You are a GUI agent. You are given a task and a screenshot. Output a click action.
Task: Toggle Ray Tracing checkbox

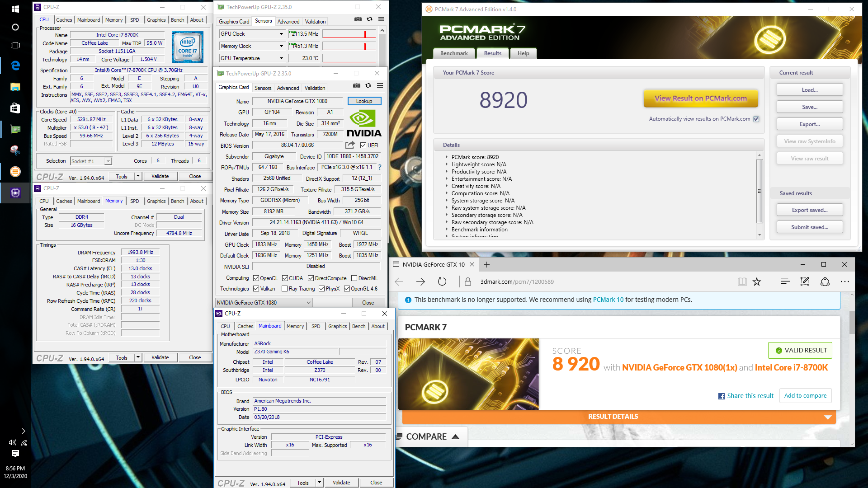284,289
